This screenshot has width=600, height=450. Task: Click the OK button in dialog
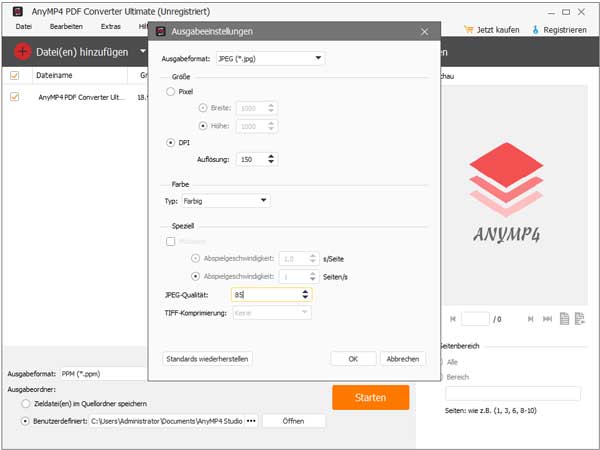tap(353, 359)
